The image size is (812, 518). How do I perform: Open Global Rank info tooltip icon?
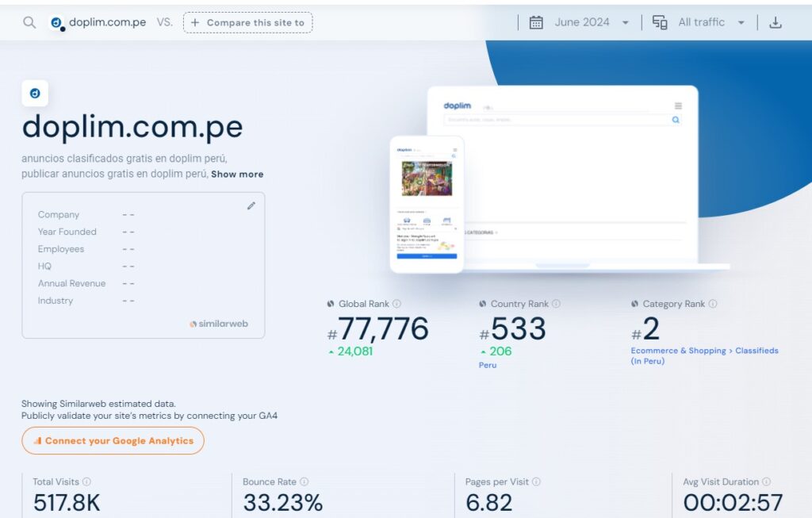(x=396, y=304)
